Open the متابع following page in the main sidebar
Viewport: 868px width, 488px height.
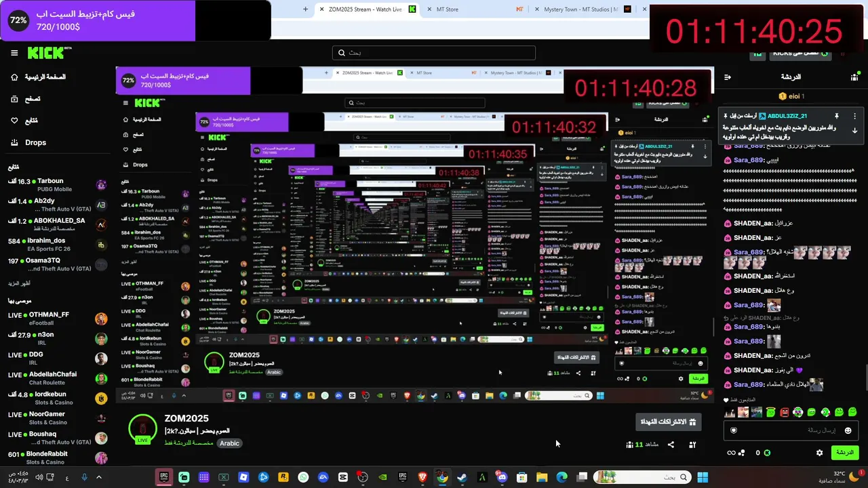tap(24, 121)
